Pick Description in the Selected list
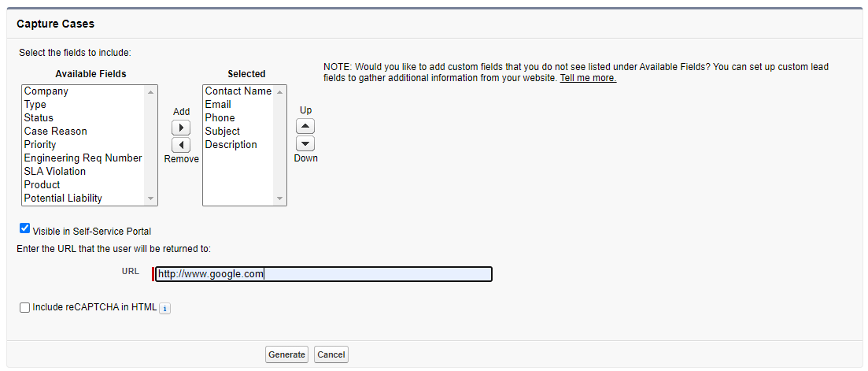The width and height of the screenshot is (868, 371). (x=231, y=145)
